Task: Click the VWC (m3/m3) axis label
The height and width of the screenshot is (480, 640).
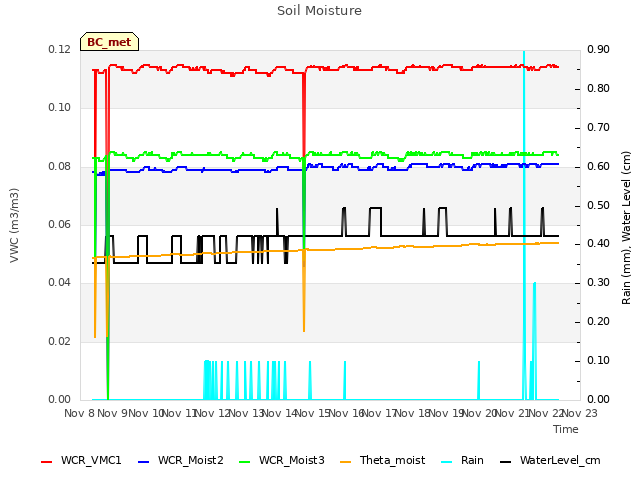Action: pos(14,225)
